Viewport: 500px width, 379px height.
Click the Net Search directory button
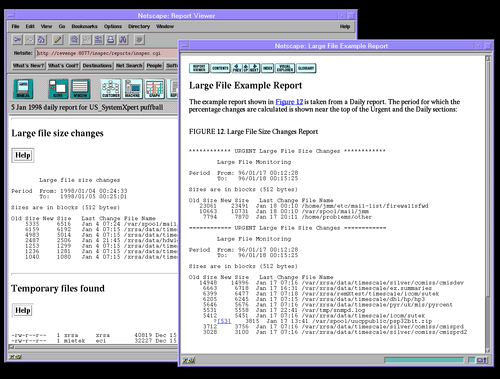click(x=129, y=66)
